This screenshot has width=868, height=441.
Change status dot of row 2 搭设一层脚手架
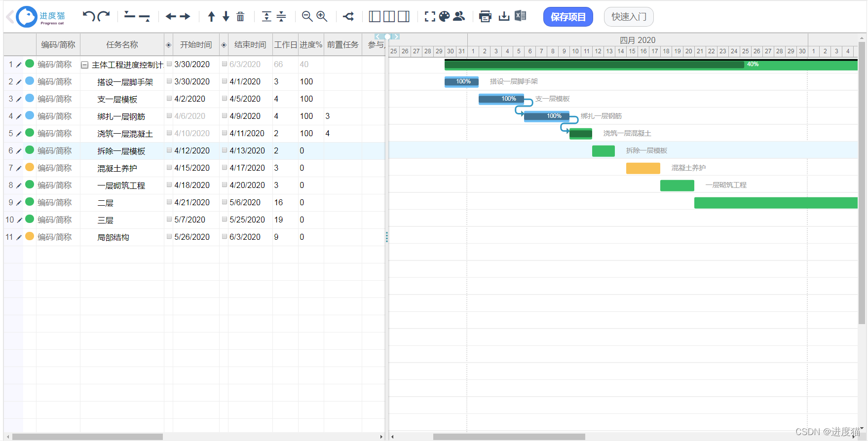[x=30, y=81]
